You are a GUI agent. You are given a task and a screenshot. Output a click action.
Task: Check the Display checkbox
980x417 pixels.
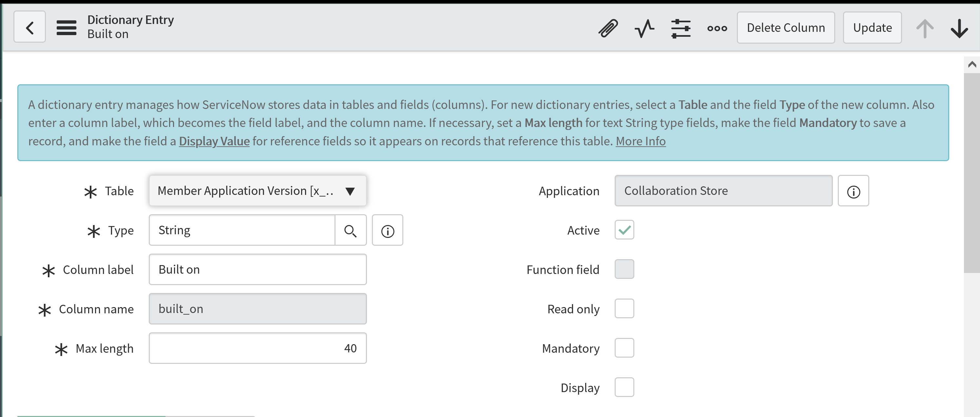[x=624, y=387]
